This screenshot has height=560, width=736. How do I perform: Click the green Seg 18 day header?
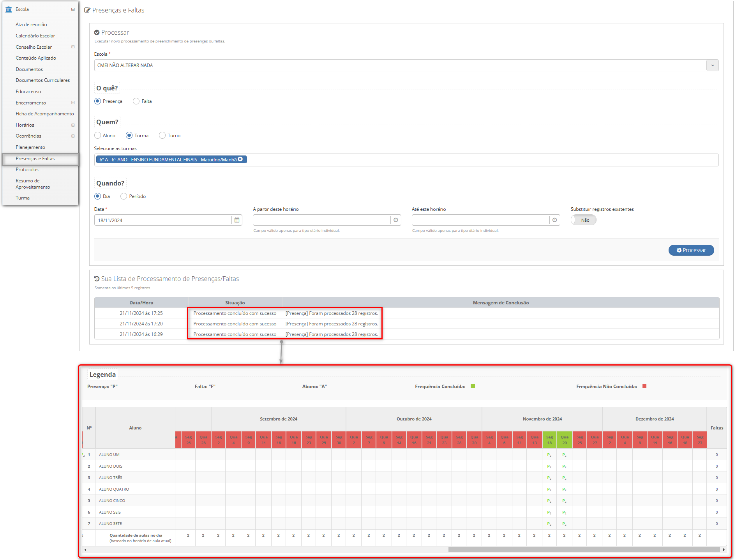click(549, 440)
